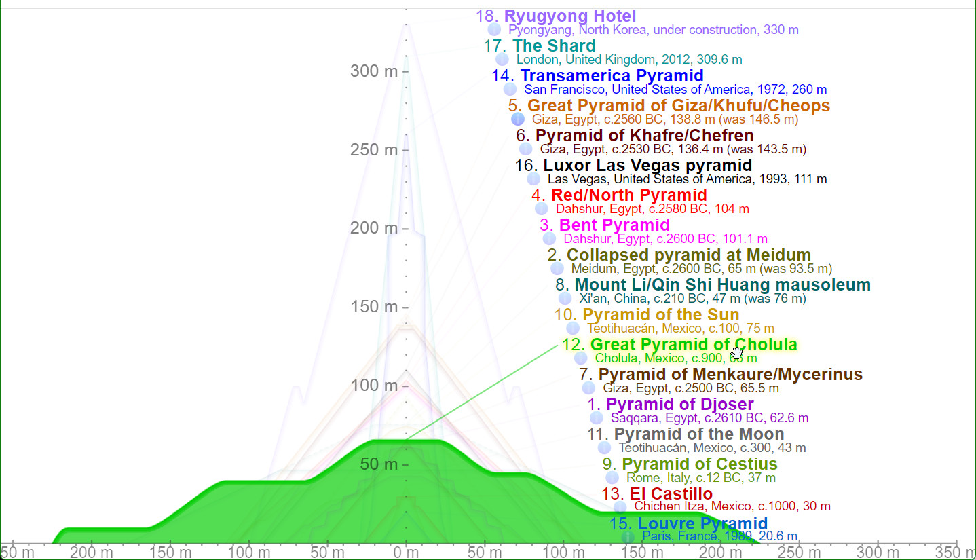This screenshot has height=560, width=976.
Task: Click the round icon beside Ryugyong Hotel details
Action: point(494,30)
